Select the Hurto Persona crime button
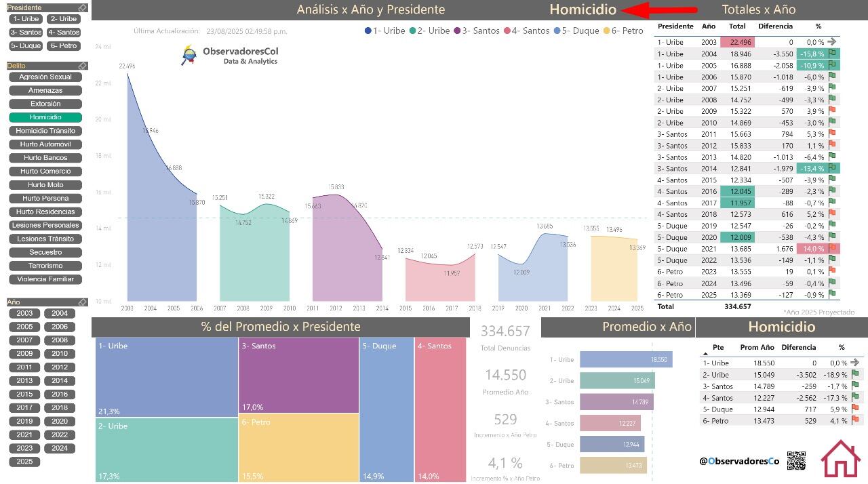Image resolution: width=868 pixels, height=484 pixels. (x=45, y=199)
